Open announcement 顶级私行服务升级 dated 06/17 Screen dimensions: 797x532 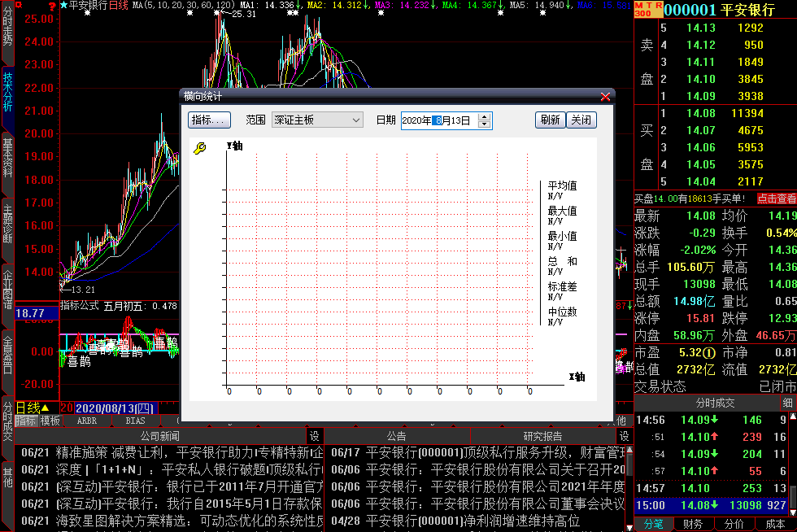click(x=478, y=452)
